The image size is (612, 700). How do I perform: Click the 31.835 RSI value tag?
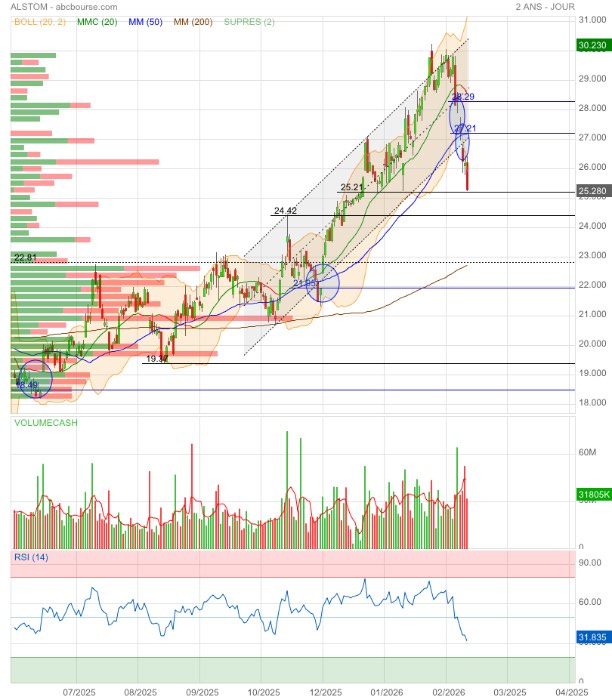(x=593, y=637)
